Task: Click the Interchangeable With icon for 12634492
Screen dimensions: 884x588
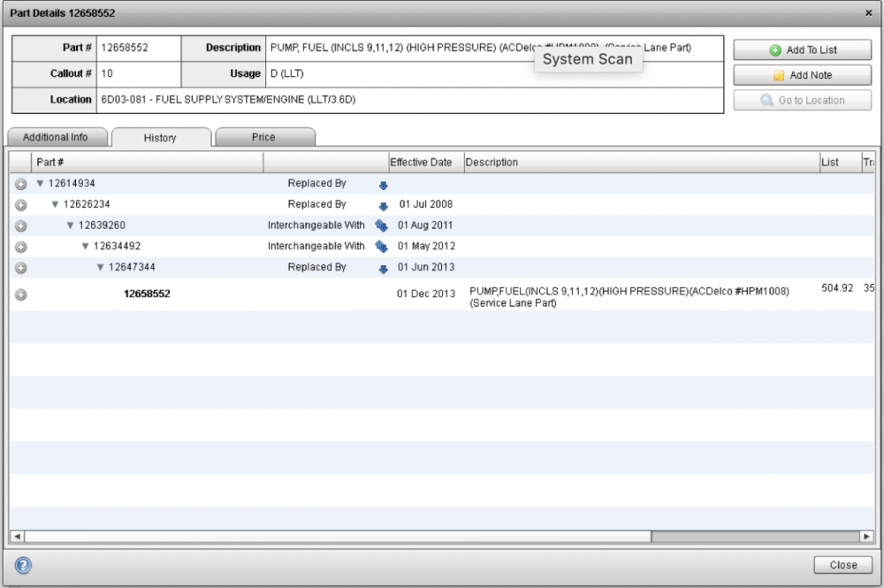Action: point(381,247)
